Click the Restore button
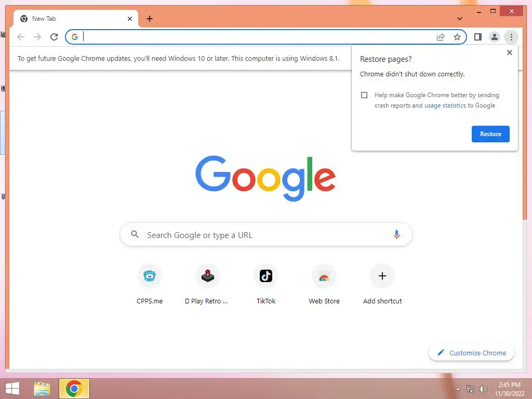This screenshot has width=532, height=399. (x=490, y=134)
